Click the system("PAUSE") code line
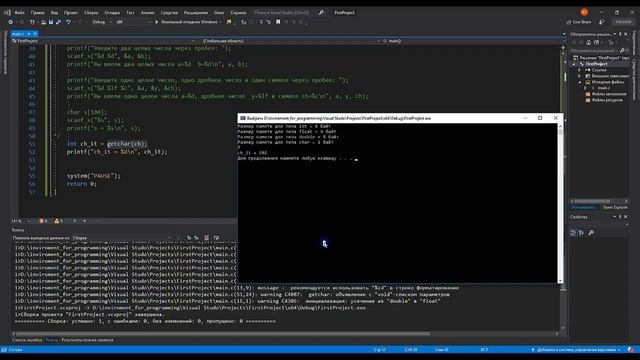The height and width of the screenshot is (360, 640). 93,176
